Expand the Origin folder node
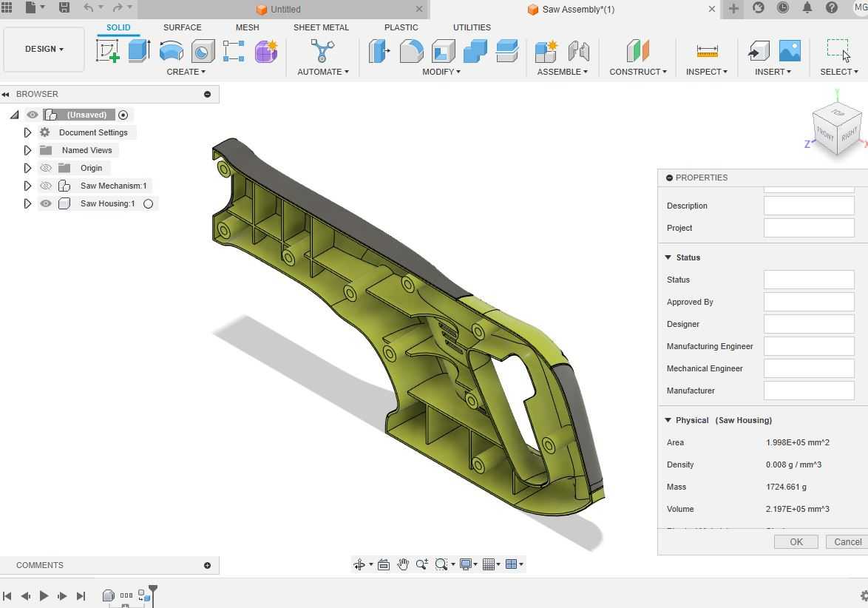Image resolution: width=868 pixels, height=608 pixels. click(27, 168)
